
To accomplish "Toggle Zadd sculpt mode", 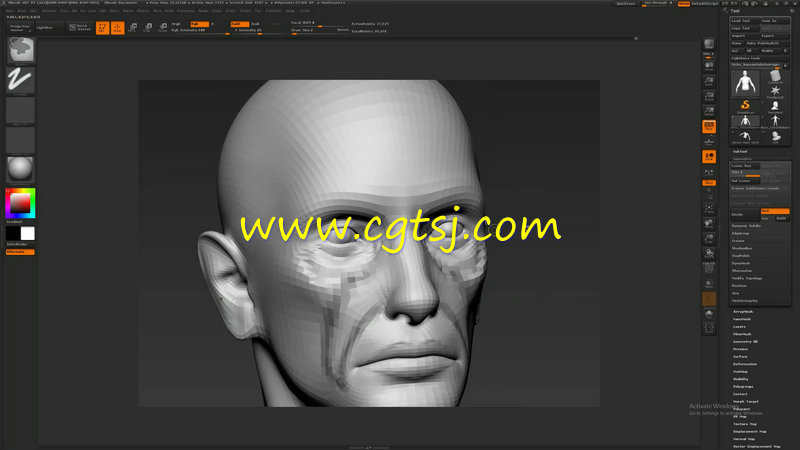I will point(240,24).
